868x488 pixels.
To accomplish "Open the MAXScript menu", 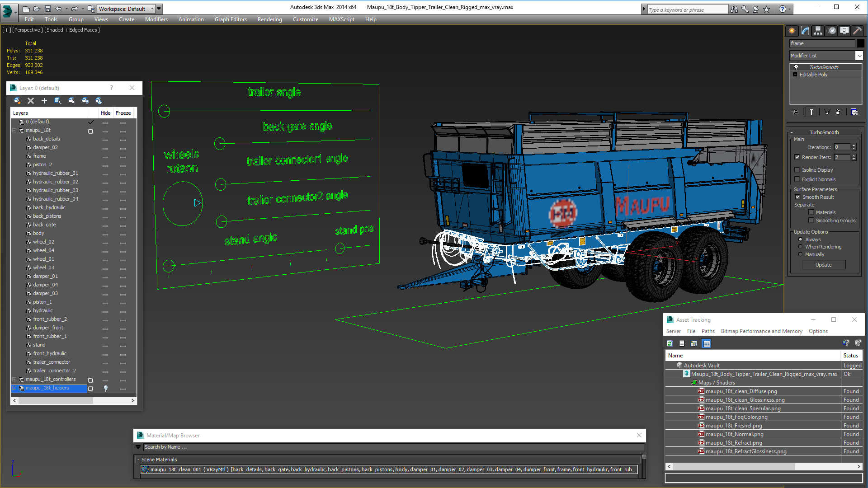I will pos(342,19).
